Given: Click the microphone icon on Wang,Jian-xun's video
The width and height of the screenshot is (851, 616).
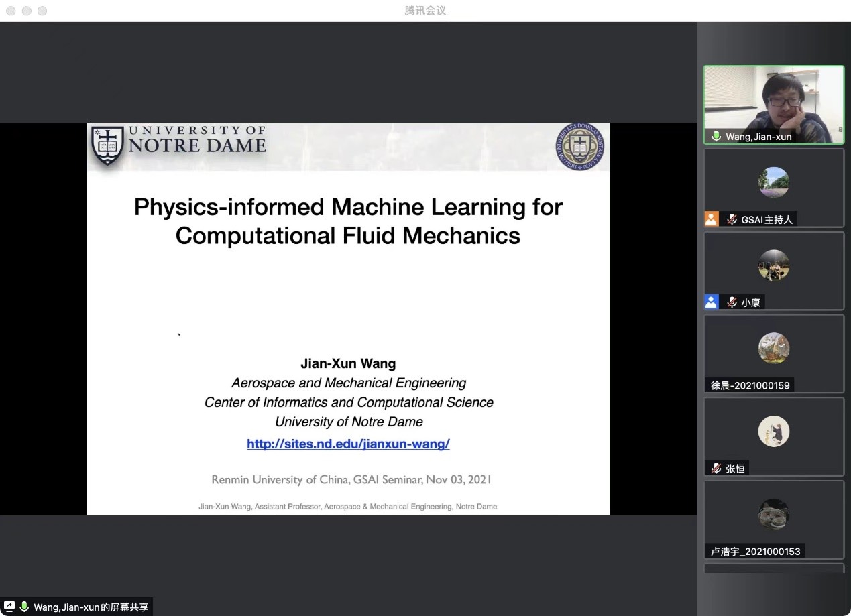Looking at the screenshot, I should [716, 137].
